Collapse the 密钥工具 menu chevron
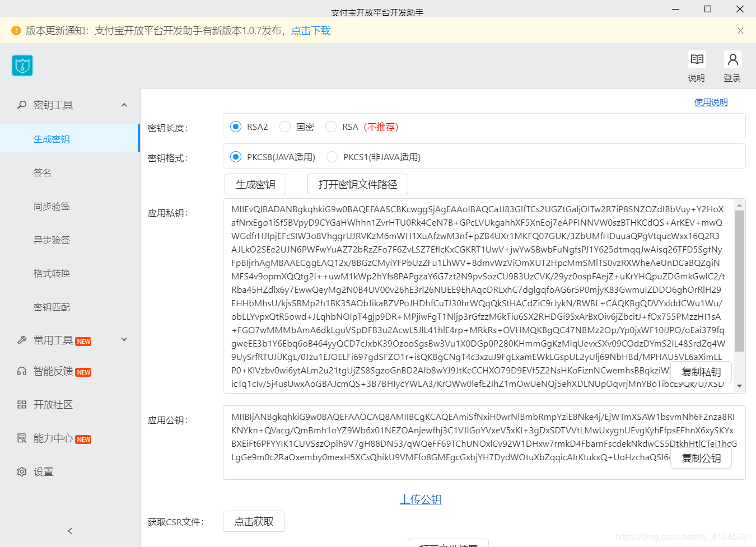The width and height of the screenshot is (756, 547). tap(124, 105)
